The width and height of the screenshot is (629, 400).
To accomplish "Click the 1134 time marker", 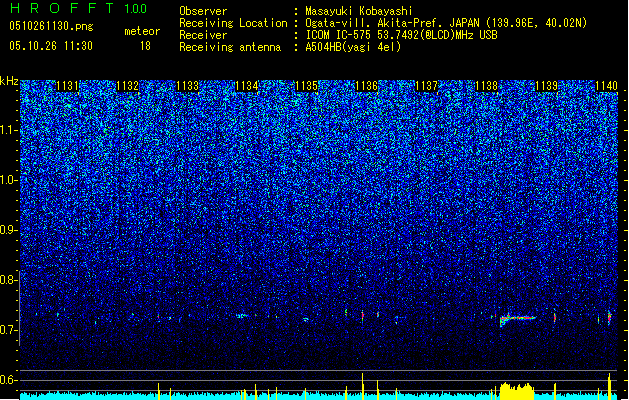I will pos(247,86).
